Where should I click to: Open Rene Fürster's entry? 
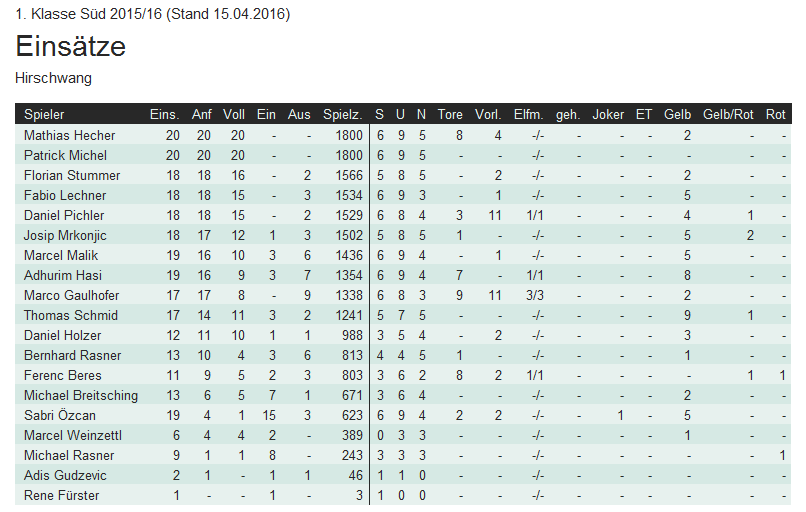62,495
